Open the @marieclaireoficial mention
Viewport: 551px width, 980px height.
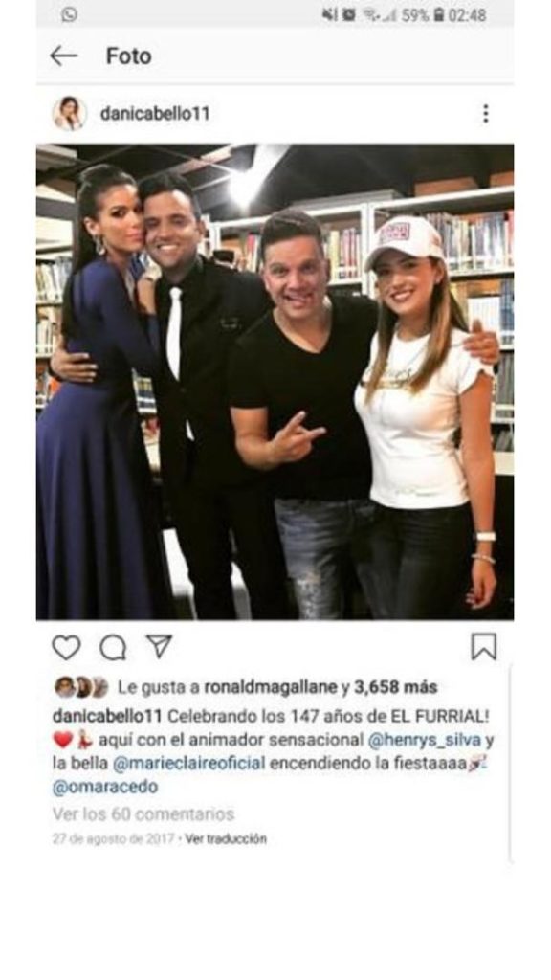click(188, 764)
